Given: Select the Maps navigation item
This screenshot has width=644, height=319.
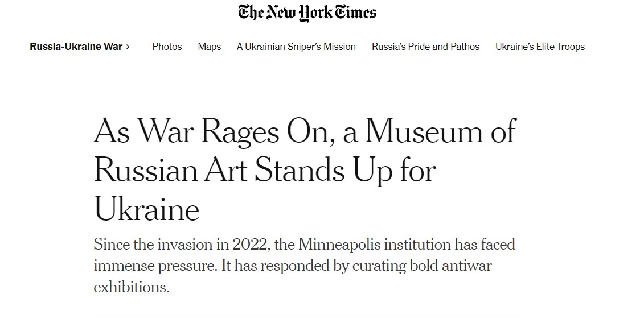Looking at the screenshot, I should (x=210, y=47).
